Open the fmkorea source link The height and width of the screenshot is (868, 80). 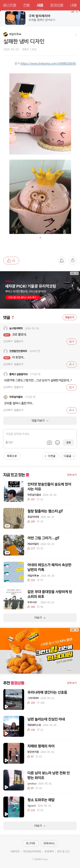coord(48,63)
